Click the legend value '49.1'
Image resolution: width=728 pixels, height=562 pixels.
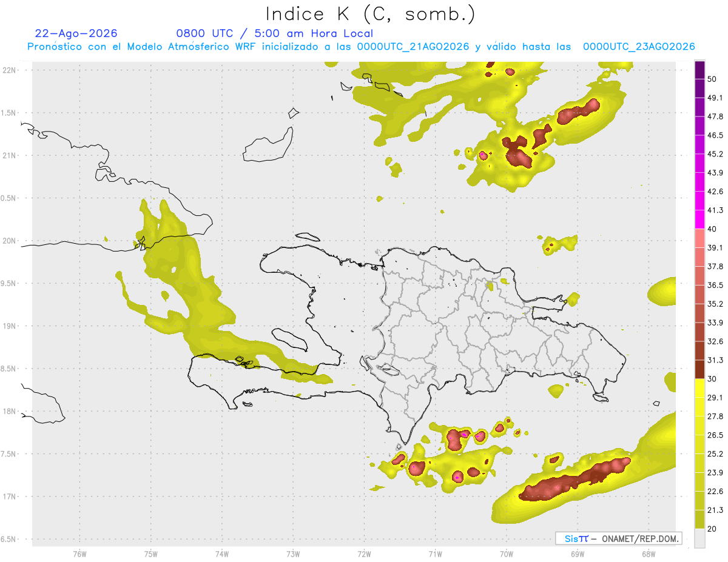click(x=716, y=98)
